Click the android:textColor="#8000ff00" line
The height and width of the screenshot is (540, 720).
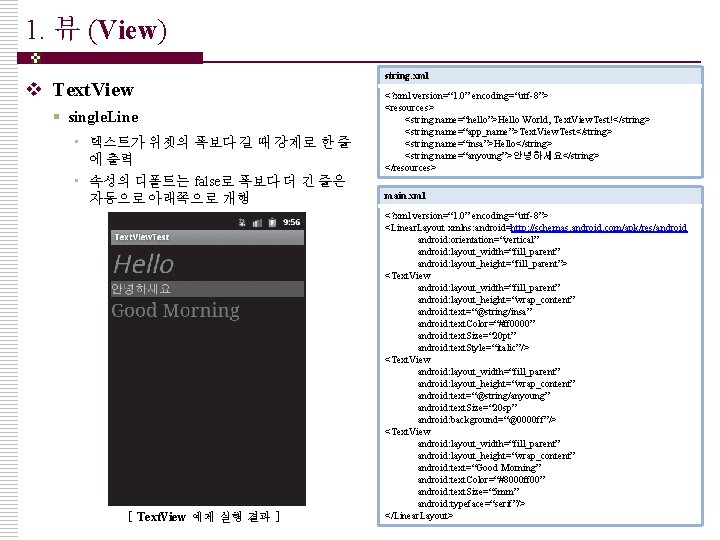point(481,480)
